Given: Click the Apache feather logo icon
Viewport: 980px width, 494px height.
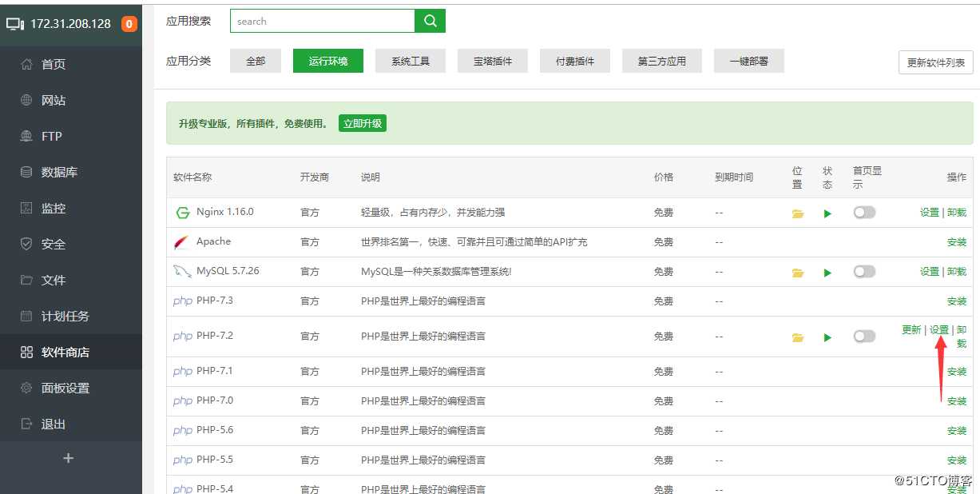Looking at the screenshot, I should pos(182,242).
